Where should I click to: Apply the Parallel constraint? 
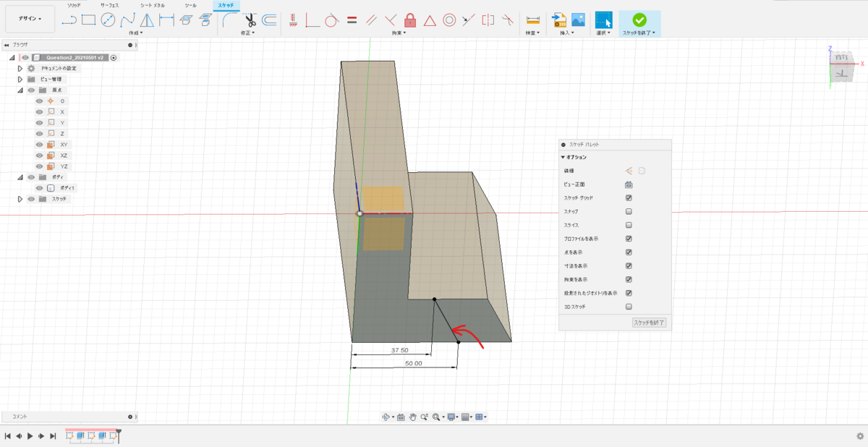pos(371,20)
